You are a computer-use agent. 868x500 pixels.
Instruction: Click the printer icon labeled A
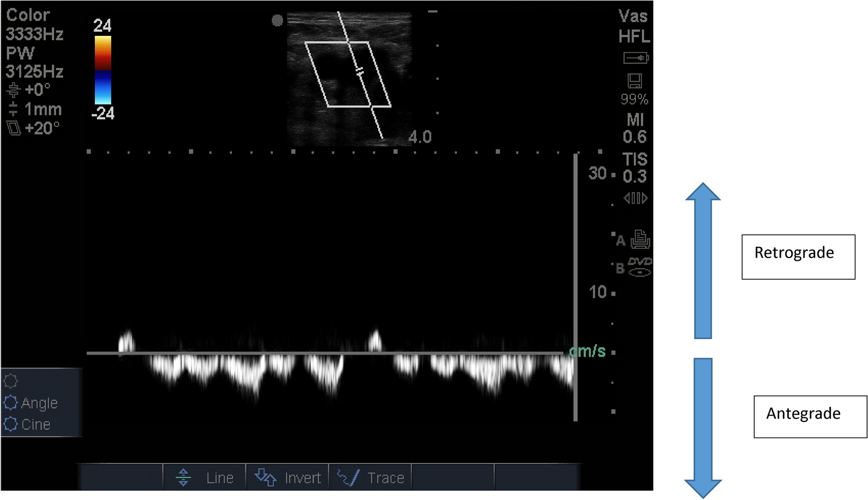coord(640,239)
